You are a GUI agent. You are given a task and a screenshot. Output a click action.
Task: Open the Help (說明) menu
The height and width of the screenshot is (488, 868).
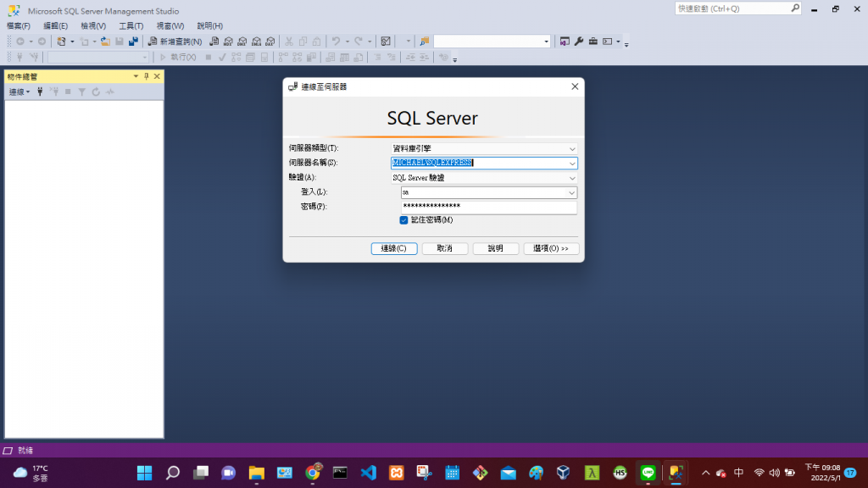[210, 26]
